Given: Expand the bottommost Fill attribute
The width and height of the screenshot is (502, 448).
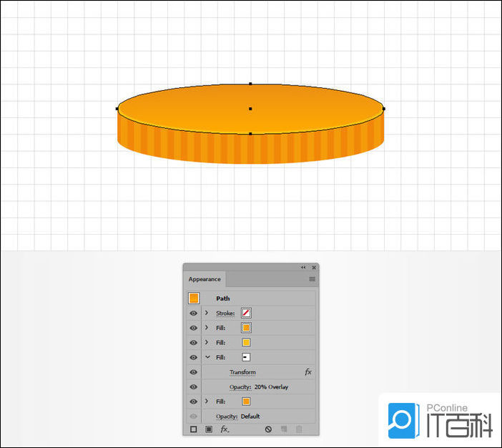Looking at the screenshot, I should point(207,401).
